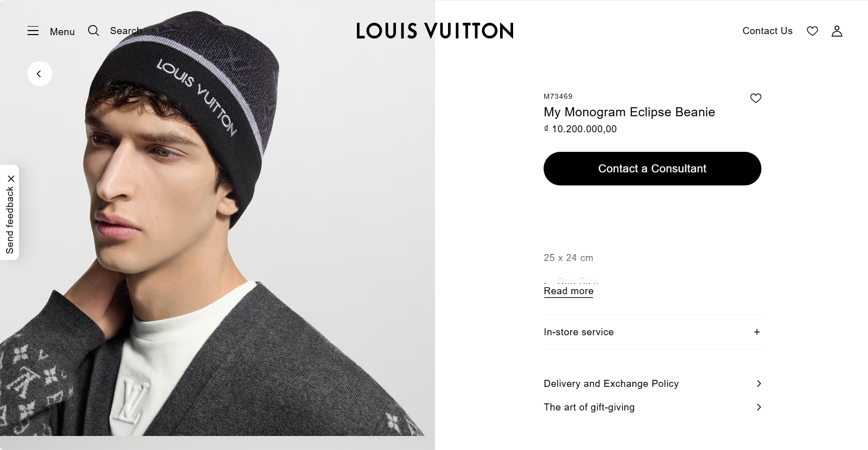Close the Send feedback tab
The height and width of the screenshot is (450, 868).
(x=11, y=179)
